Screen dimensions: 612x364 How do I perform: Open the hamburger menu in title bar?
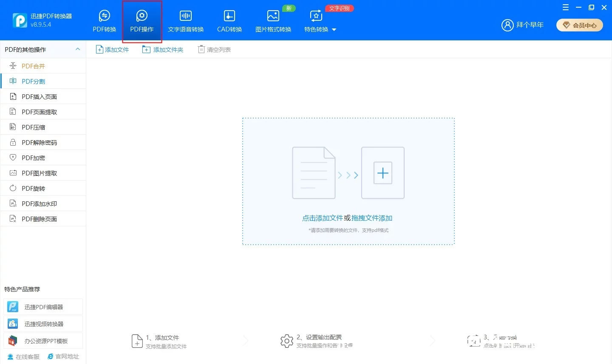566,7
